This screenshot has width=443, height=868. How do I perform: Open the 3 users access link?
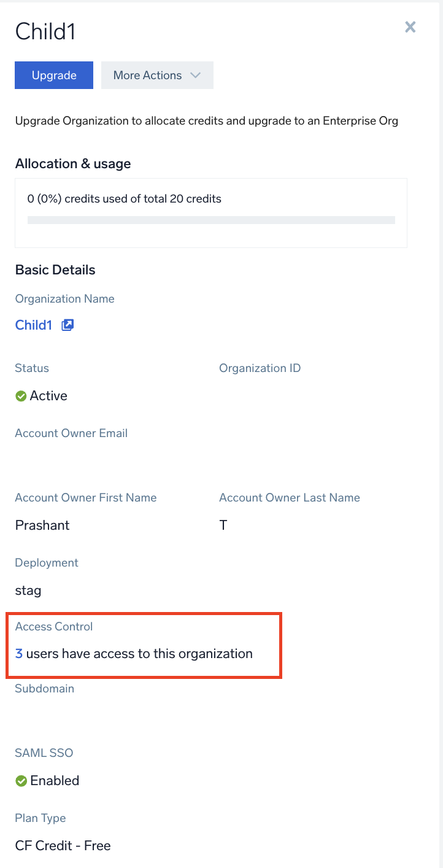pyautogui.click(x=19, y=654)
